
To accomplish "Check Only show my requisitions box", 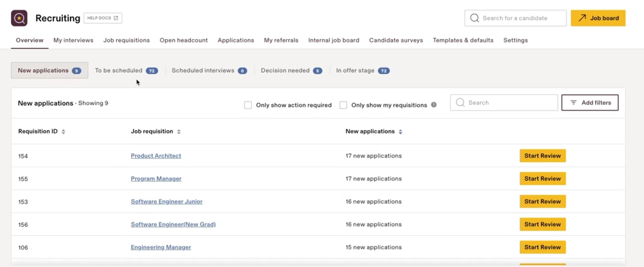I will (x=343, y=105).
